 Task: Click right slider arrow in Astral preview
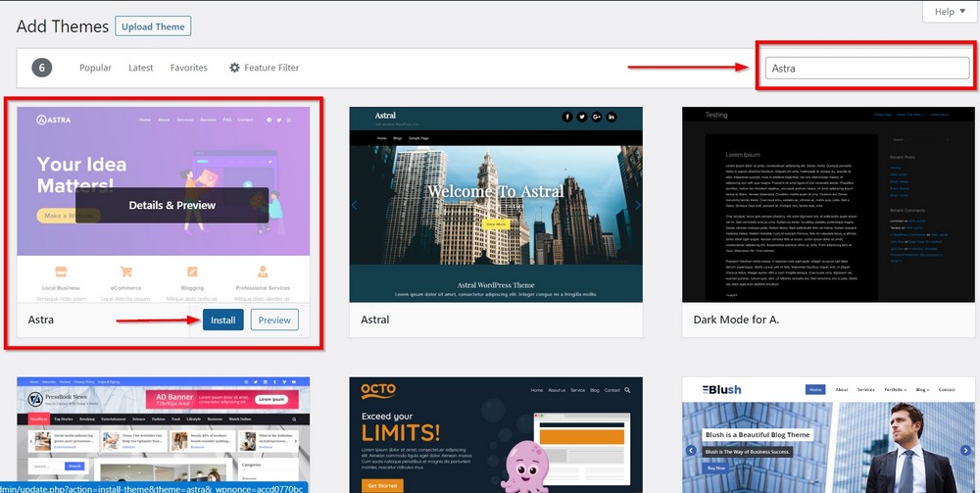point(638,205)
